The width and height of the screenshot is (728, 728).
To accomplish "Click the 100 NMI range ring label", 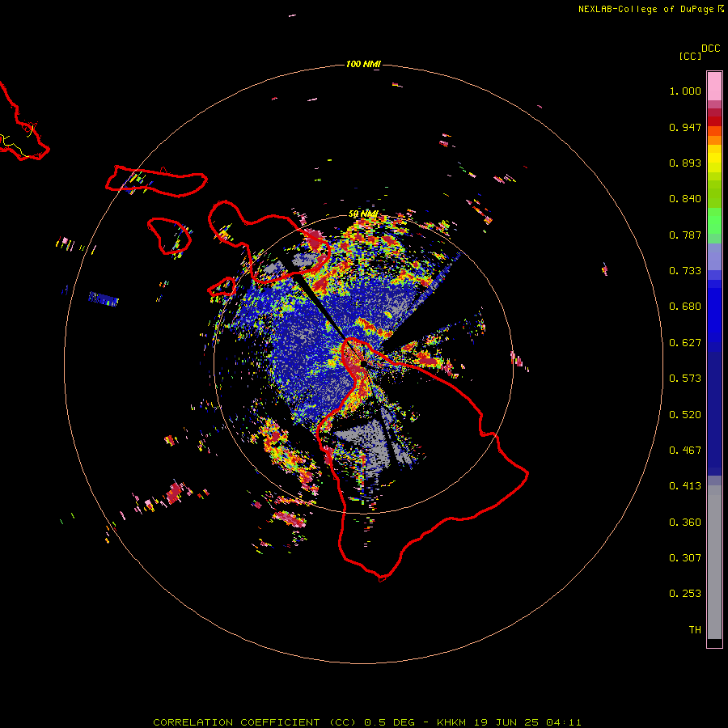I will (363, 64).
